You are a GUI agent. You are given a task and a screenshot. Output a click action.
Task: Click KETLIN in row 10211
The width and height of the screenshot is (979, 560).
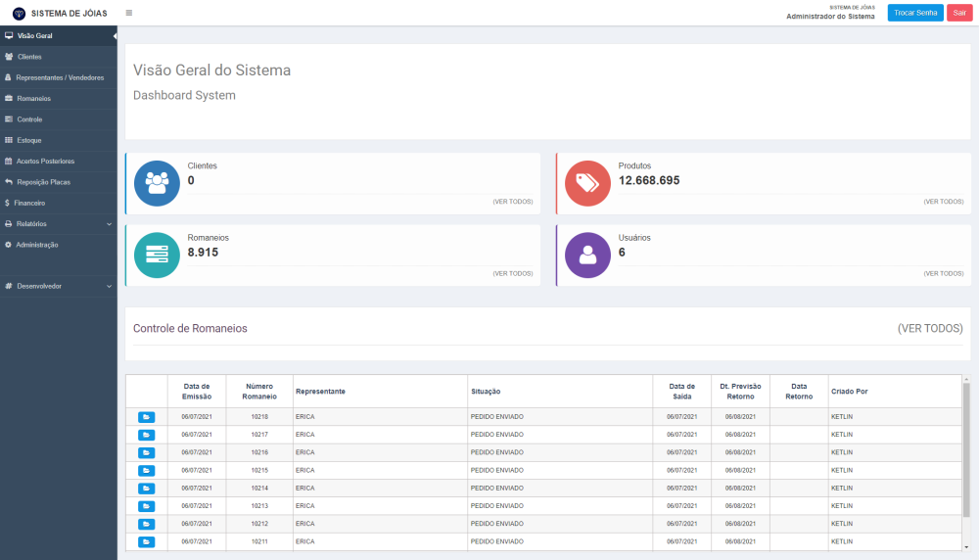pos(842,542)
